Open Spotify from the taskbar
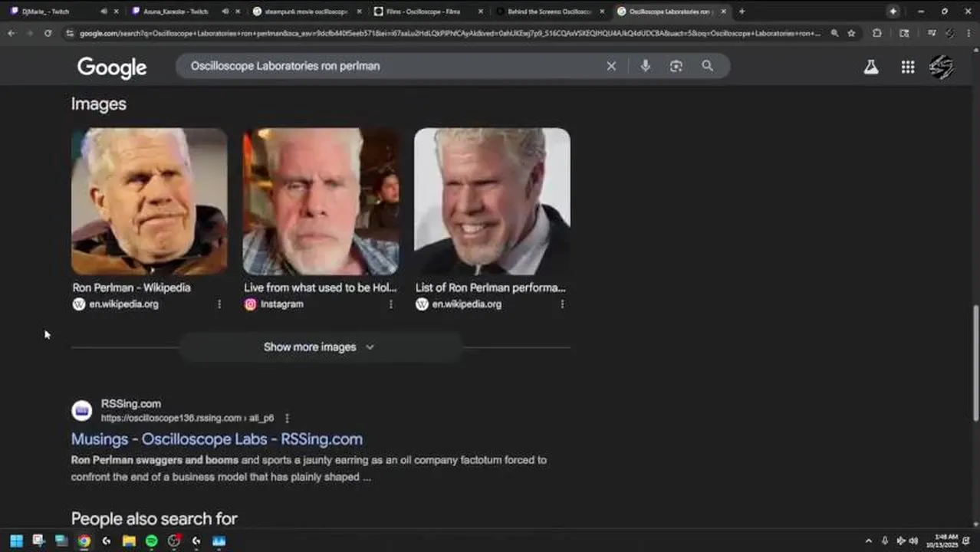980x552 pixels. tap(151, 541)
